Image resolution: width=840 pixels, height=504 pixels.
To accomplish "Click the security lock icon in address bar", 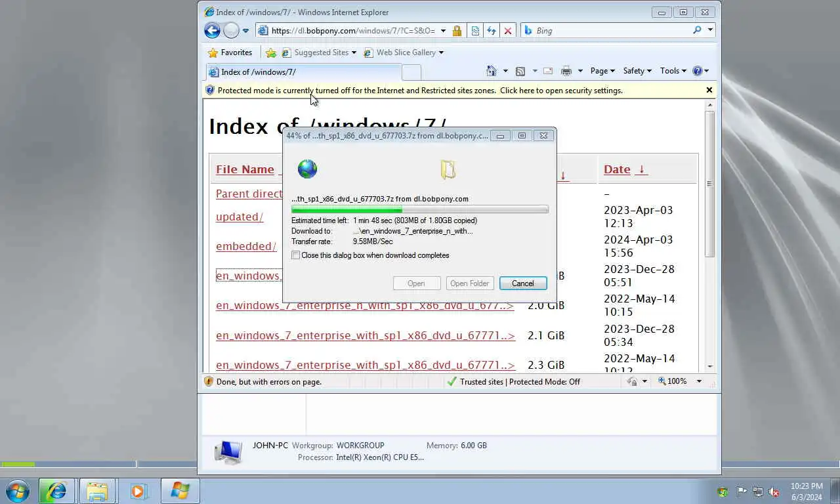I will [457, 31].
